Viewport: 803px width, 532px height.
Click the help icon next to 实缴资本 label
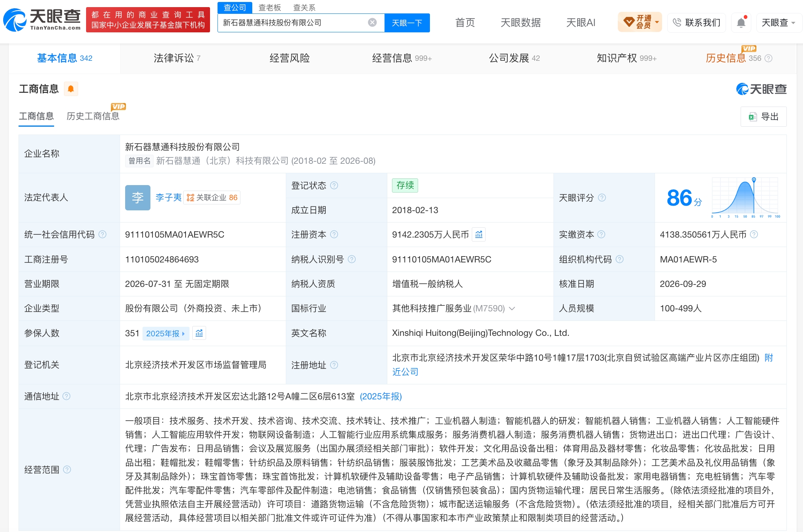coord(601,234)
